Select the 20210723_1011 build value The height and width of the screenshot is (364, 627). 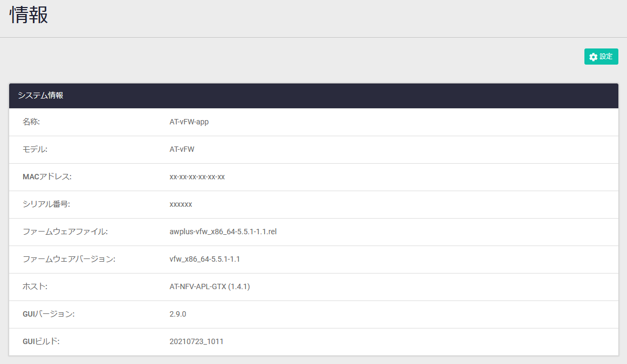pyautogui.click(x=196, y=341)
